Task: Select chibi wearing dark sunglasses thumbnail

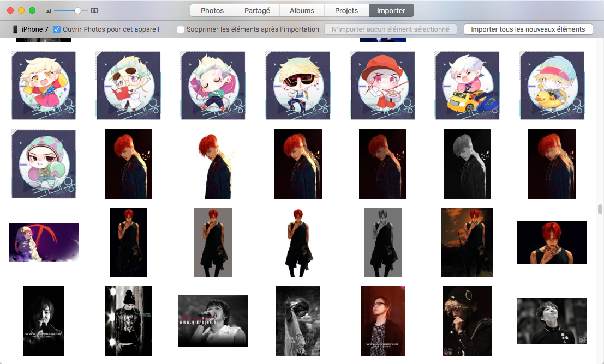Action: coord(298,86)
